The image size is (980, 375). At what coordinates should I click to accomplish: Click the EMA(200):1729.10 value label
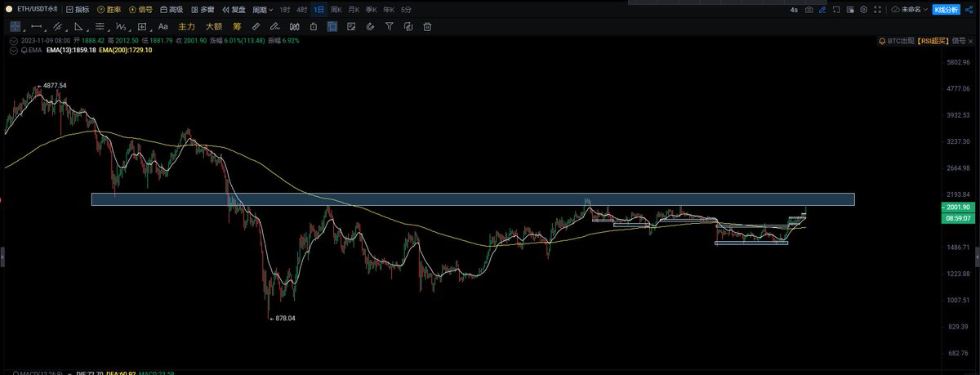[x=126, y=50]
